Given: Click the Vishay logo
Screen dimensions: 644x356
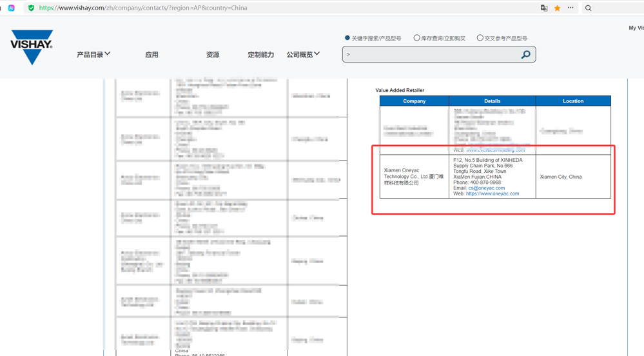Looking at the screenshot, I should coord(32,47).
